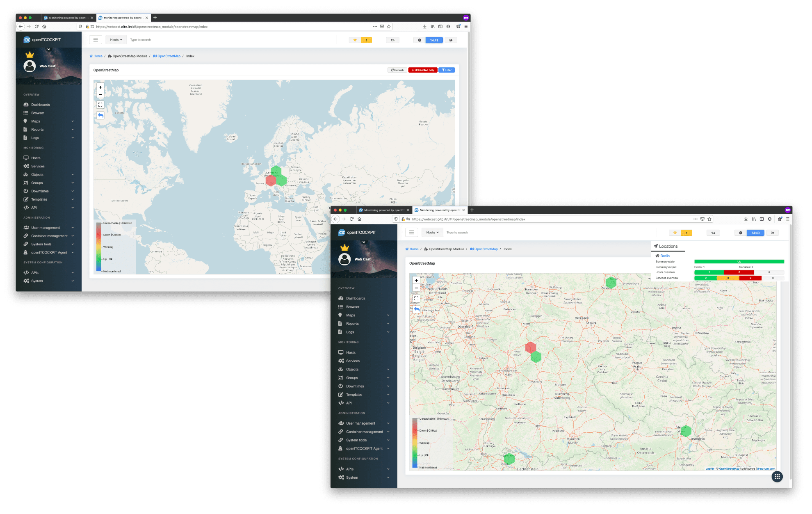812x514 pixels.
Task: Toggle Unhandled only button in back window
Action: pos(423,70)
